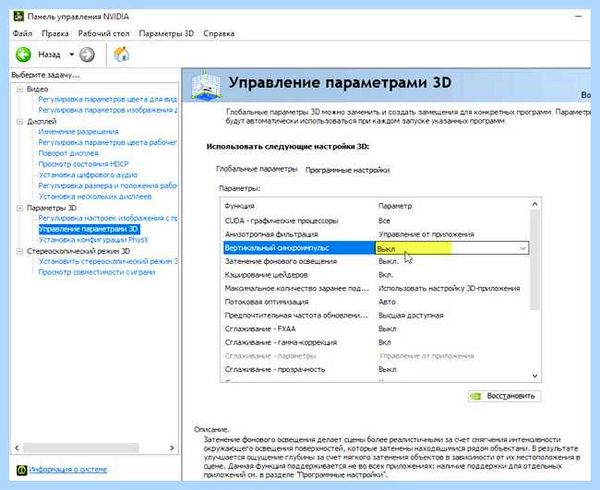The height and width of the screenshot is (490, 600).
Task: Click the green Back arrow icon
Action: (23, 55)
